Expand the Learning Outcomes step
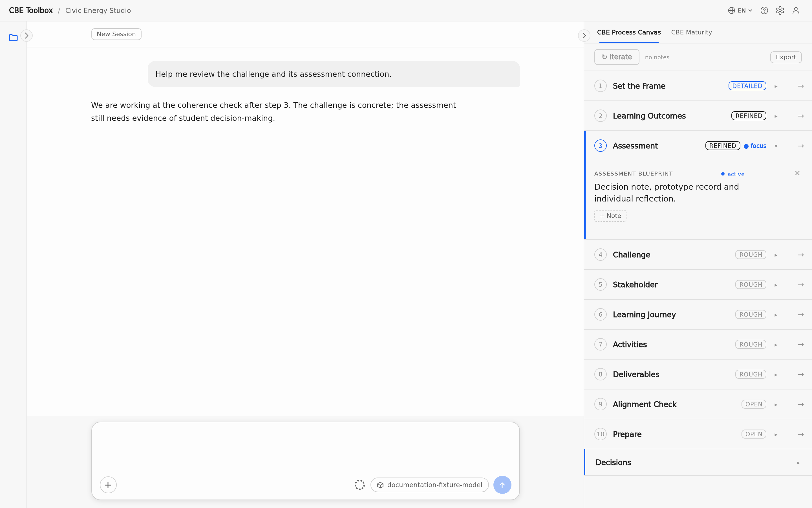 click(x=776, y=116)
